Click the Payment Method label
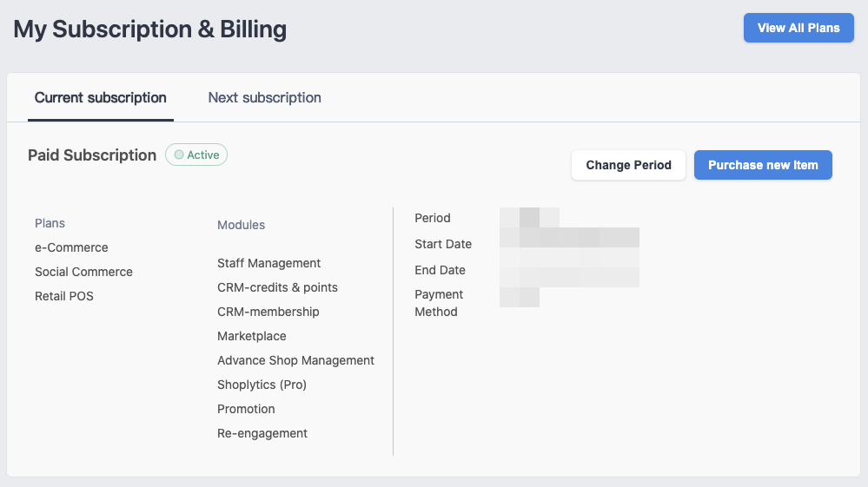The height and width of the screenshot is (487, 868). pyautogui.click(x=439, y=303)
